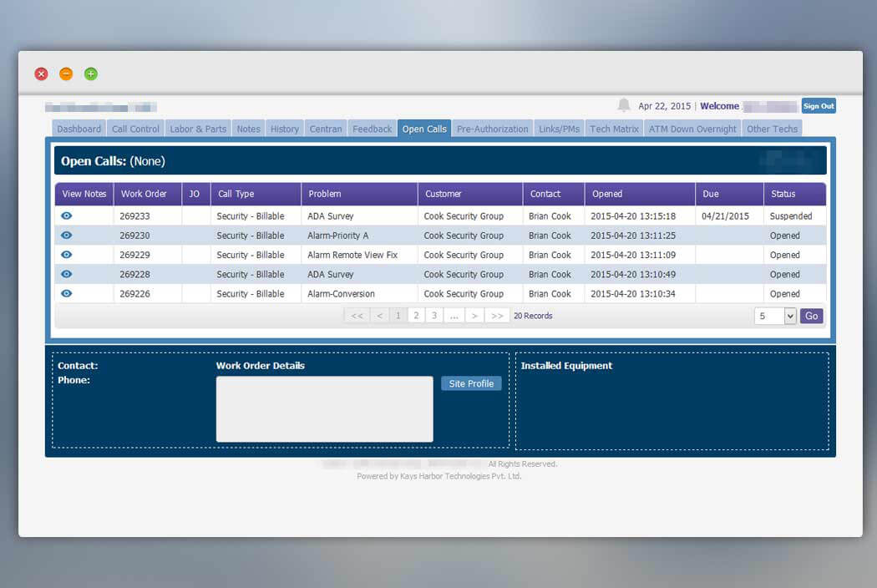Go to page 2 of records
Screen dimensions: 877x588
click(x=416, y=316)
